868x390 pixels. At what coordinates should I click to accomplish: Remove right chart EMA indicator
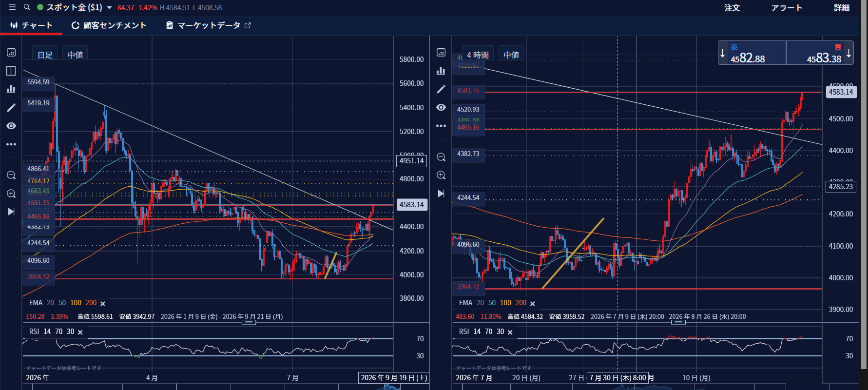click(533, 303)
